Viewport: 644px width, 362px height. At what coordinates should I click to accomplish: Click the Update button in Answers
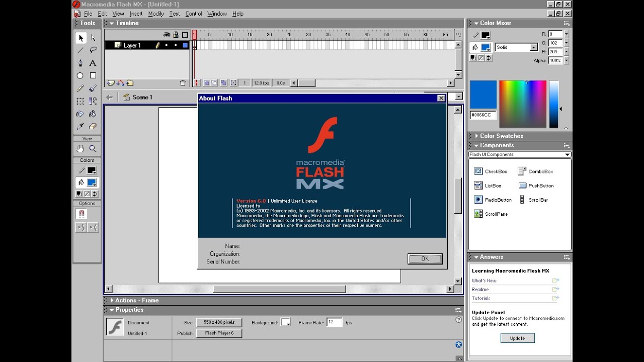(517, 338)
